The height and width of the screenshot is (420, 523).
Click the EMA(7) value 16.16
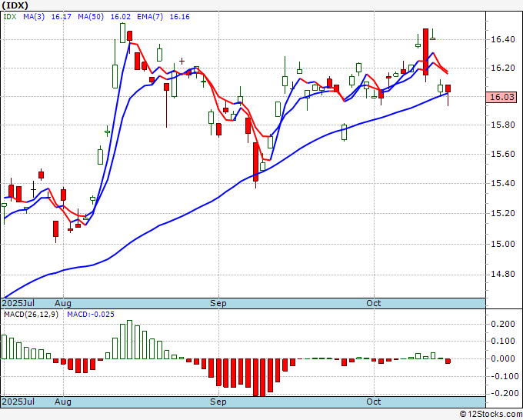[x=180, y=17]
